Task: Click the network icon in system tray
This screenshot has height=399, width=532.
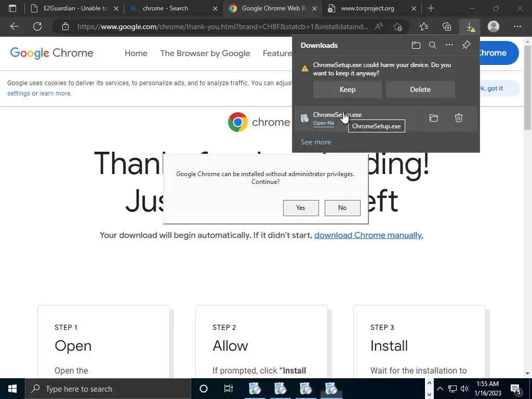Action: 453,389
